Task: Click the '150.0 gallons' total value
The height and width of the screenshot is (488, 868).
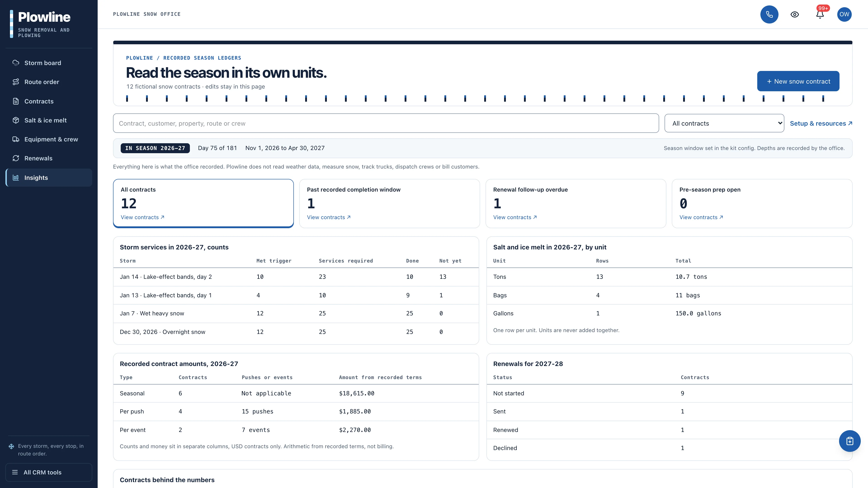Action: (x=698, y=314)
